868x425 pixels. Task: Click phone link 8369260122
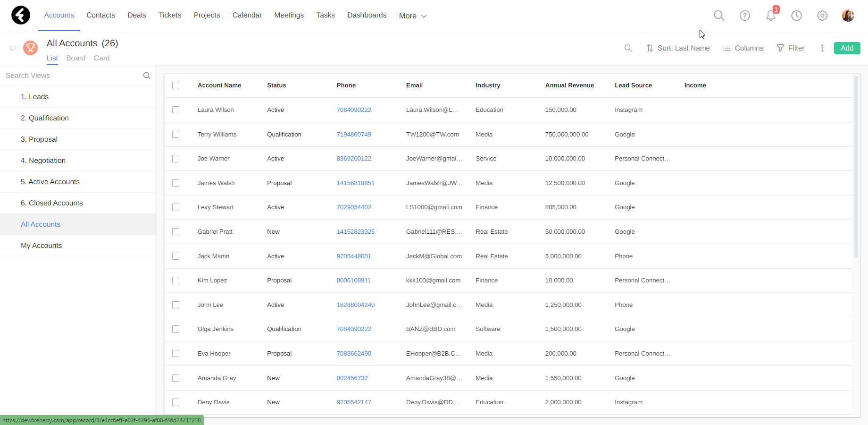coord(354,159)
